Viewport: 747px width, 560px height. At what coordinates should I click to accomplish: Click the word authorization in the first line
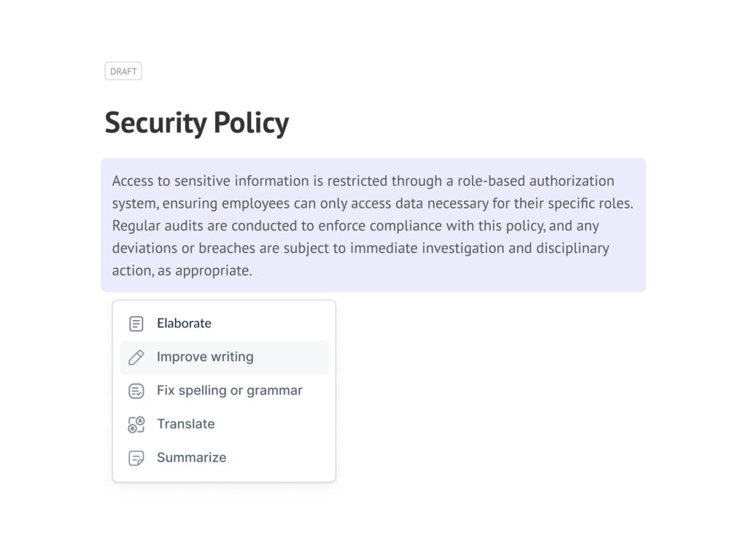(572, 181)
